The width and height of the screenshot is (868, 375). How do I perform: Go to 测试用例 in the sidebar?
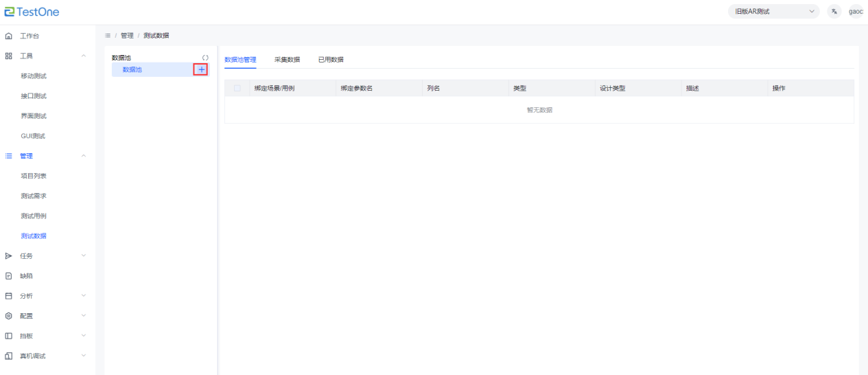pyautogui.click(x=34, y=216)
